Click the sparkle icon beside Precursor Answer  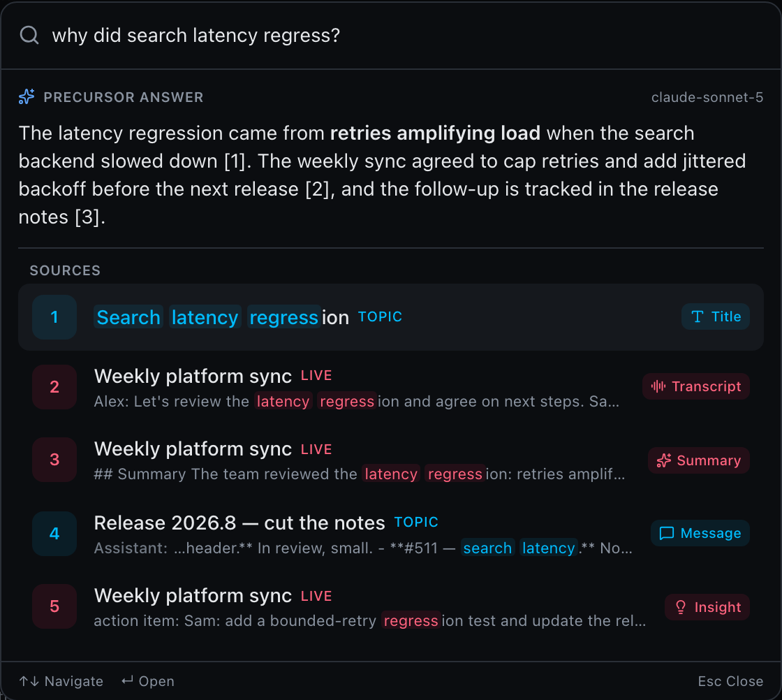pyautogui.click(x=27, y=97)
